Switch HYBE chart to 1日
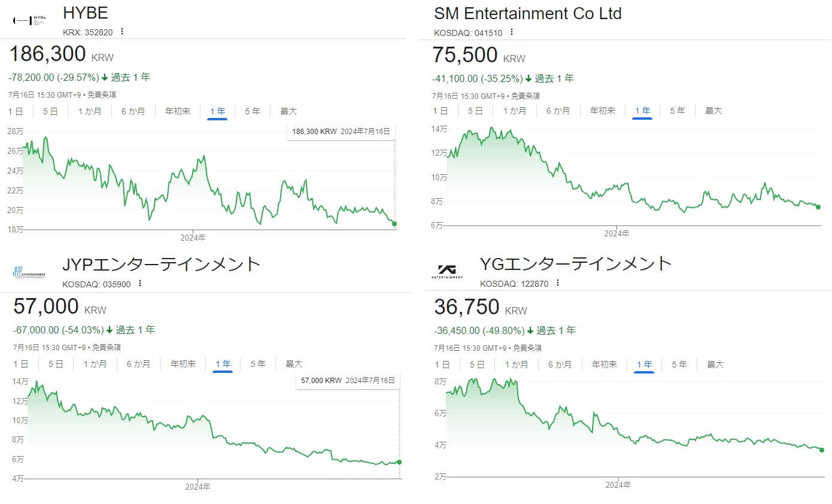 (16, 111)
